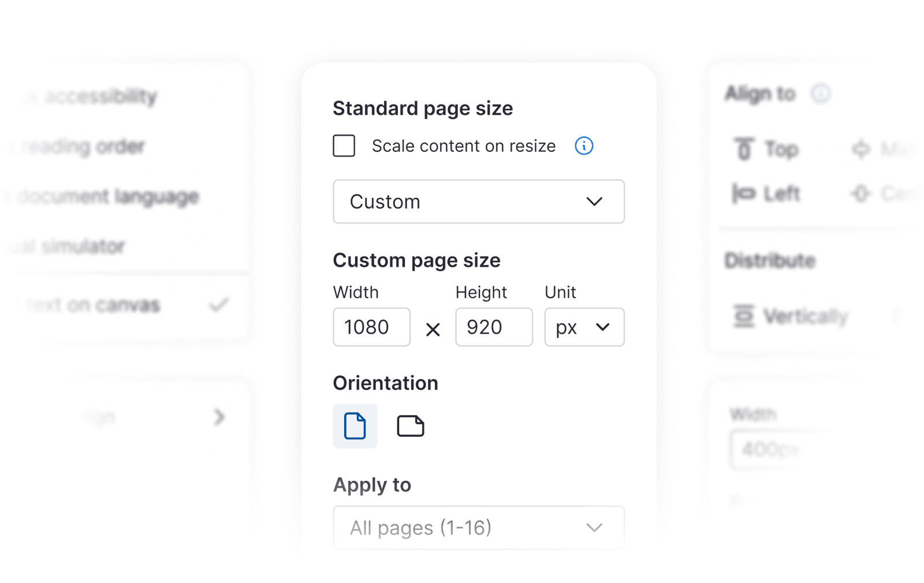Select Vertically under Distribute
Screen dimensions: 924x583
coord(791,316)
